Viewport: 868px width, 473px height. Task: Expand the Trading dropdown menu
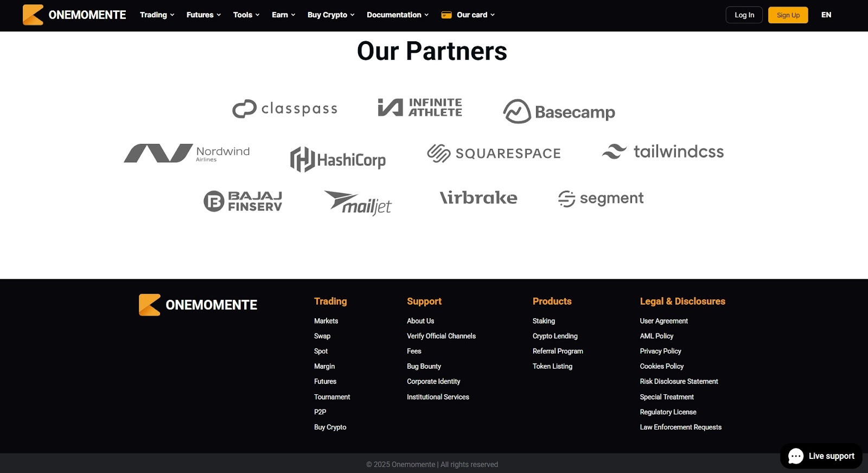click(x=157, y=15)
